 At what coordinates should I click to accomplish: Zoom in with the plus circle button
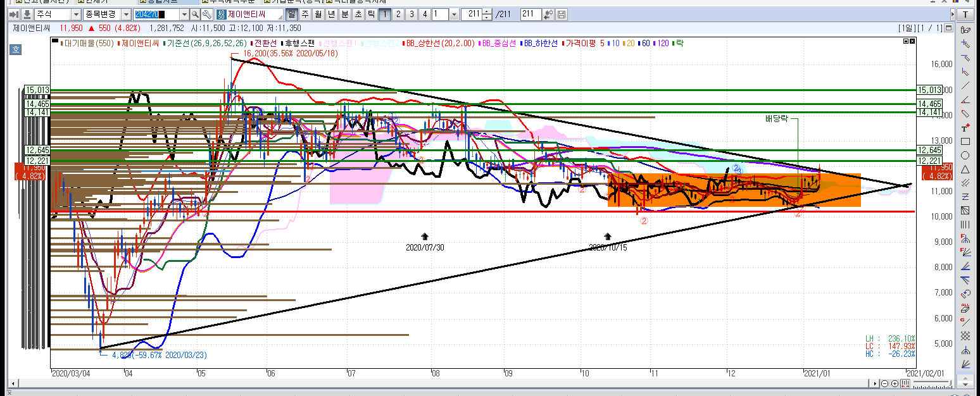(x=895, y=383)
